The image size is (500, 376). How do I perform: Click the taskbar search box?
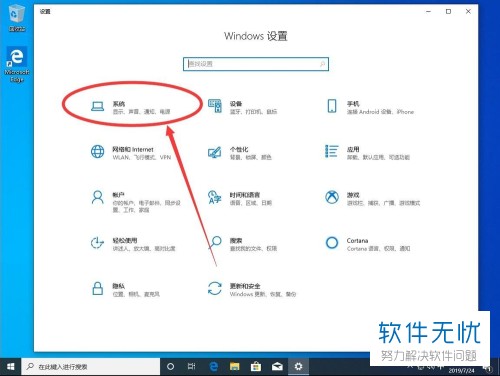(x=91, y=367)
